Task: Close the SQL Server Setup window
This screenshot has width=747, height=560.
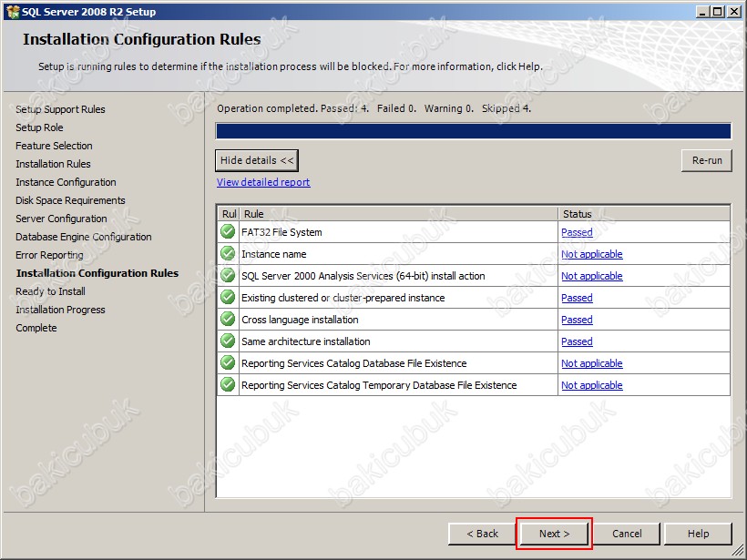Action: 734,12
